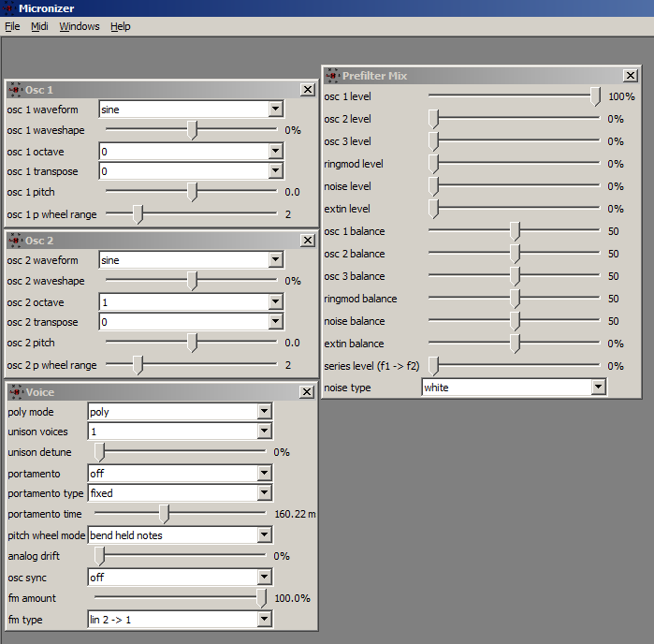Click the Prefilter Mix title bar
This screenshot has width=654, height=644.
[x=482, y=76]
